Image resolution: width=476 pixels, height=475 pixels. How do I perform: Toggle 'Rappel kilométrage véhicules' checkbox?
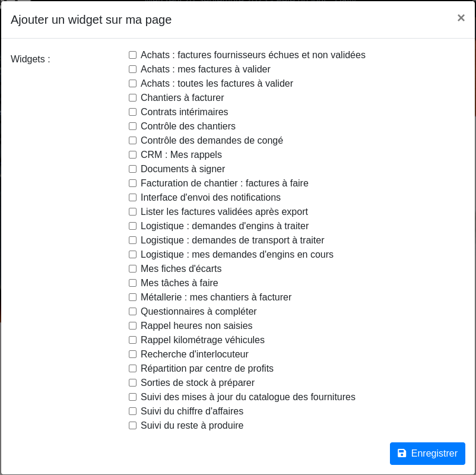[133, 340]
